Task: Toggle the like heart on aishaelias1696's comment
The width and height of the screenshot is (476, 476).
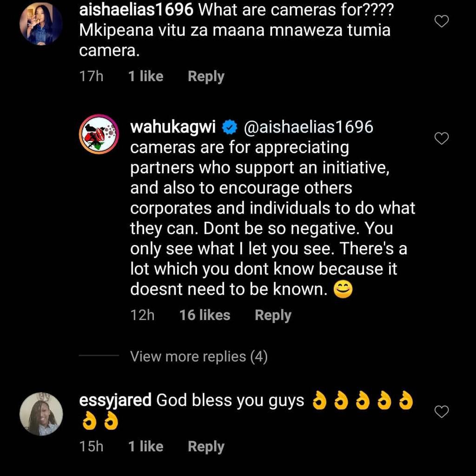Action: point(441,22)
